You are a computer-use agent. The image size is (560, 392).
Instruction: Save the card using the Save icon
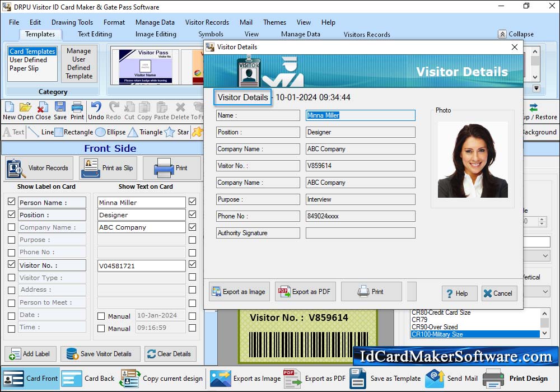coord(60,111)
